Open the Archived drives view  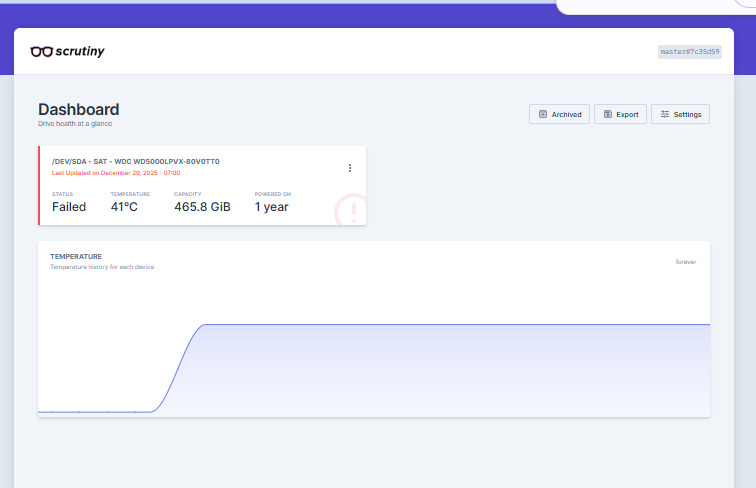559,114
